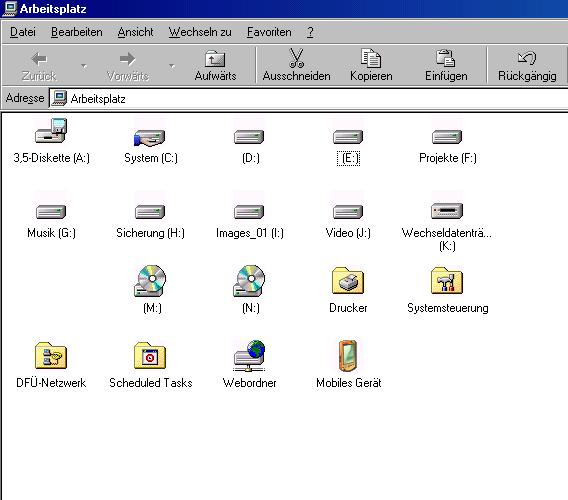The image size is (568, 500).
Task: Select the Projekte (F:) drive icon
Action: pos(447,137)
